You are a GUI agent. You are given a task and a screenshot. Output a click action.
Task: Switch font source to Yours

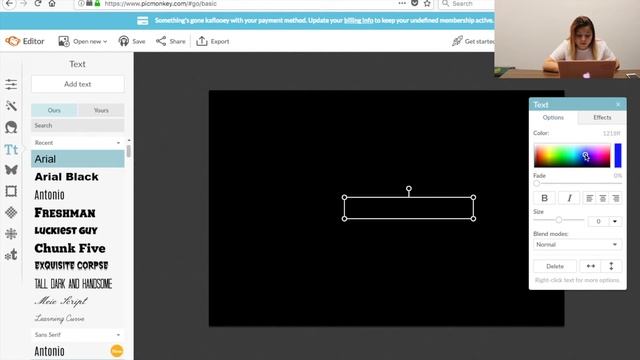[x=101, y=110]
